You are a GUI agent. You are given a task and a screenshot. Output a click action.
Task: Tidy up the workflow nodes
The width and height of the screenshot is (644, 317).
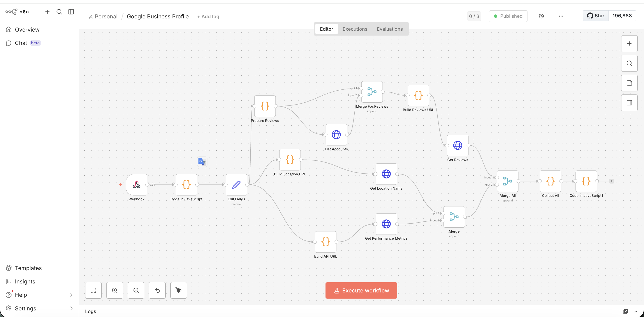179,290
